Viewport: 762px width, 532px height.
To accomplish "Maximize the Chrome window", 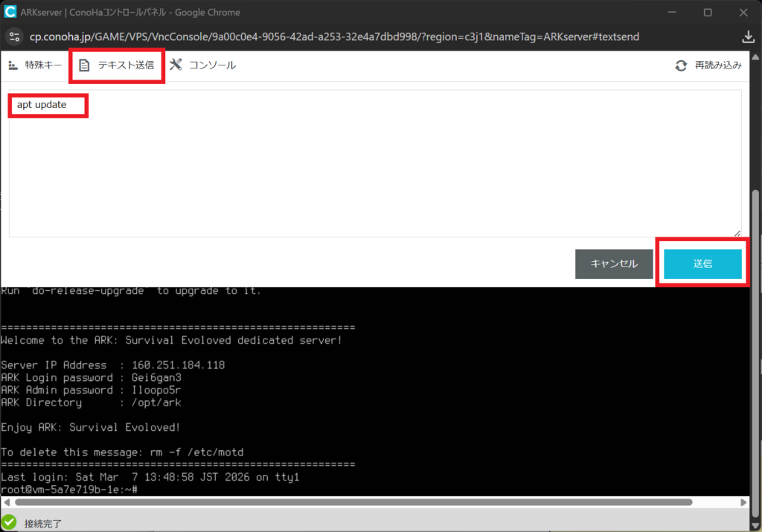I will [x=708, y=12].
